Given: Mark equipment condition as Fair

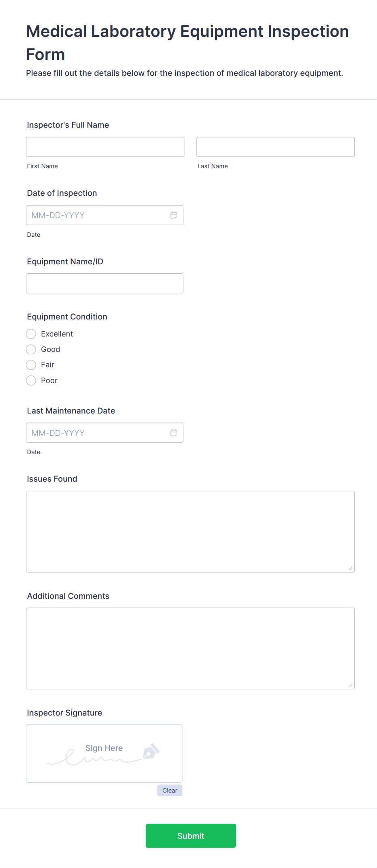Looking at the screenshot, I should pyautogui.click(x=31, y=365).
